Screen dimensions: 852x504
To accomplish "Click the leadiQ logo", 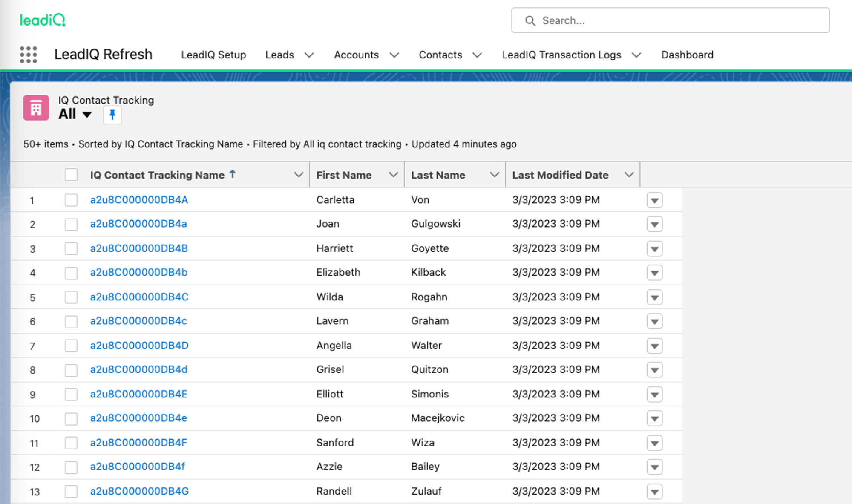I will tap(43, 20).
